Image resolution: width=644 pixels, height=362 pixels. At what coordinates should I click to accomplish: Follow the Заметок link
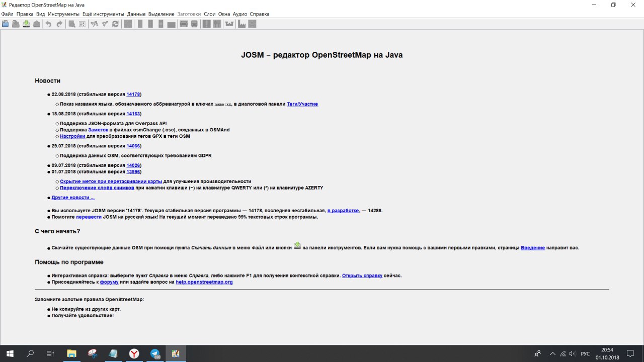coord(98,130)
